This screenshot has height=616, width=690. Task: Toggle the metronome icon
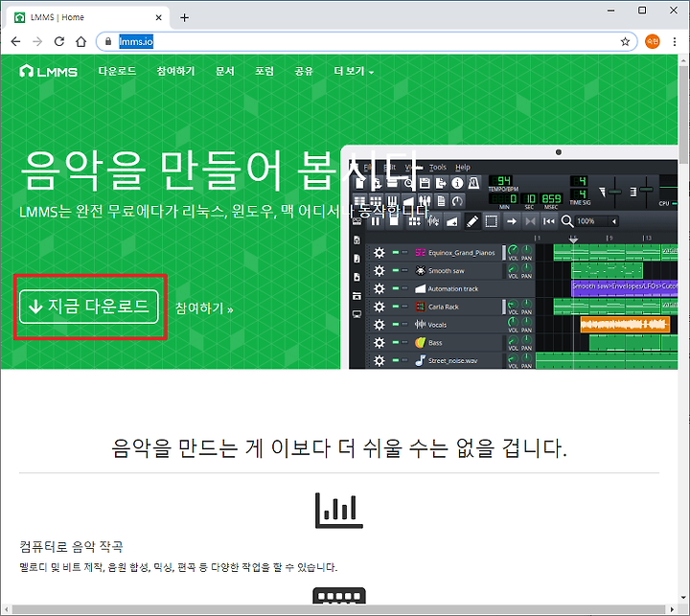click(x=474, y=184)
